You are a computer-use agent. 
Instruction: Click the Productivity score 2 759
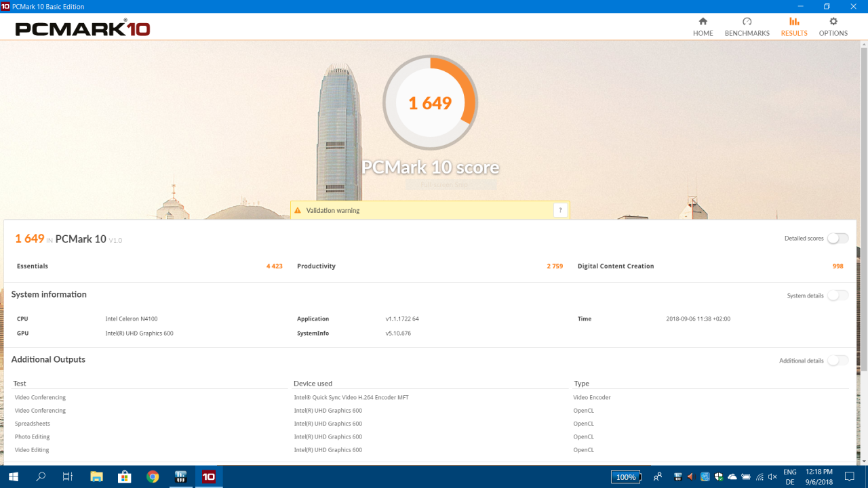click(555, 266)
